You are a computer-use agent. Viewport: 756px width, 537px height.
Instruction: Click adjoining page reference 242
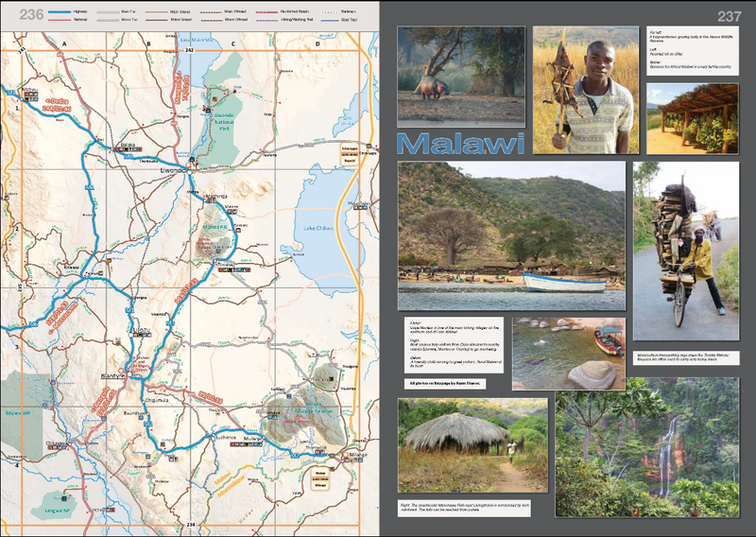click(189, 50)
